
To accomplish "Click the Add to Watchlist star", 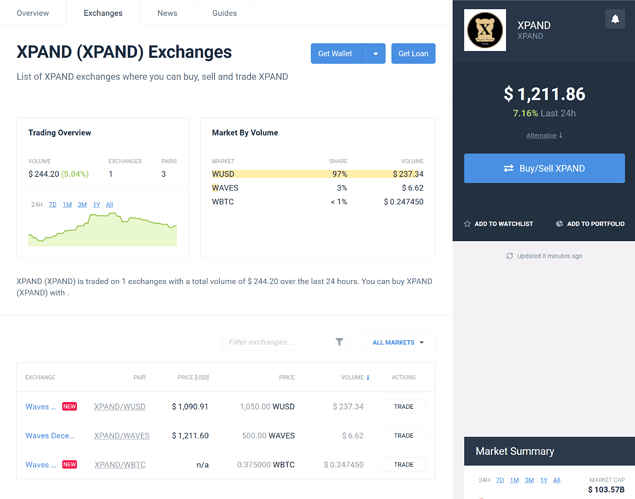I will click(x=467, y=224).
